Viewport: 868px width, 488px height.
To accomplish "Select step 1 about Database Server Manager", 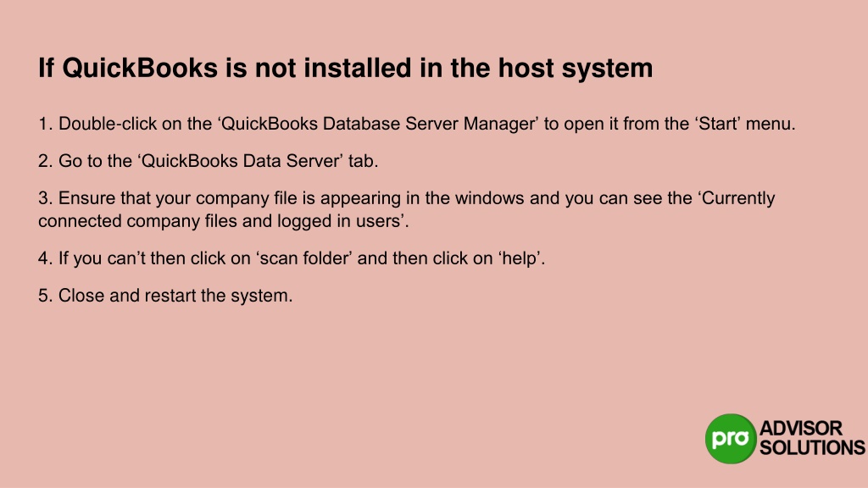I will point(416,124).
